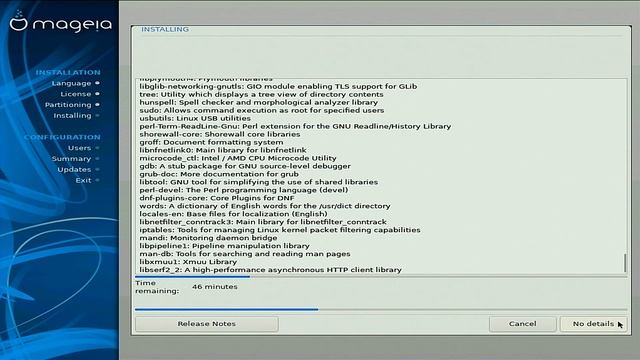The width and height of the screenshot is (640, 360).
Task: Cancel the installation
Action: 522,324
